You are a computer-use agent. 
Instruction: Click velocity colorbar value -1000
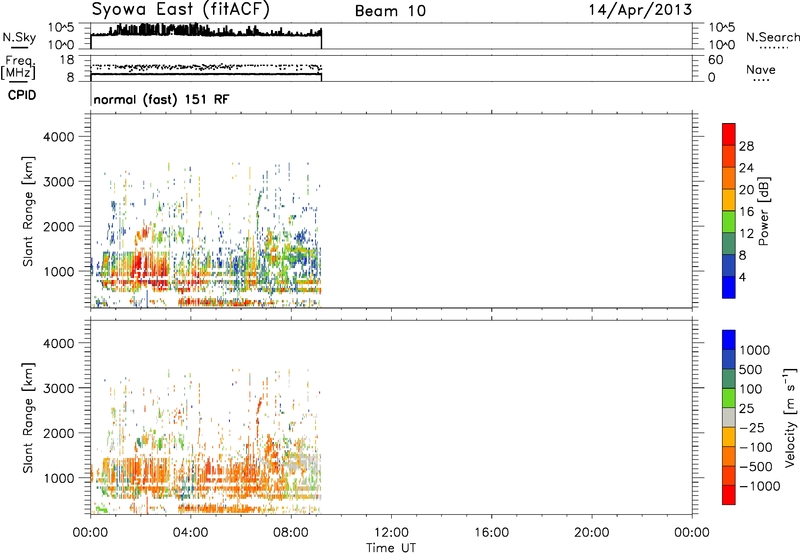point(760,486)
